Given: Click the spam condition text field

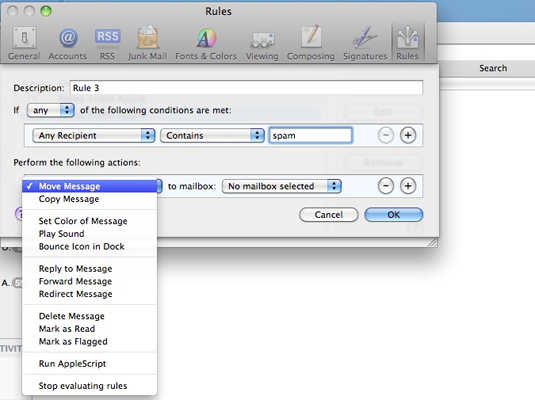Looking at the screenshot, I should coord(310,135).
